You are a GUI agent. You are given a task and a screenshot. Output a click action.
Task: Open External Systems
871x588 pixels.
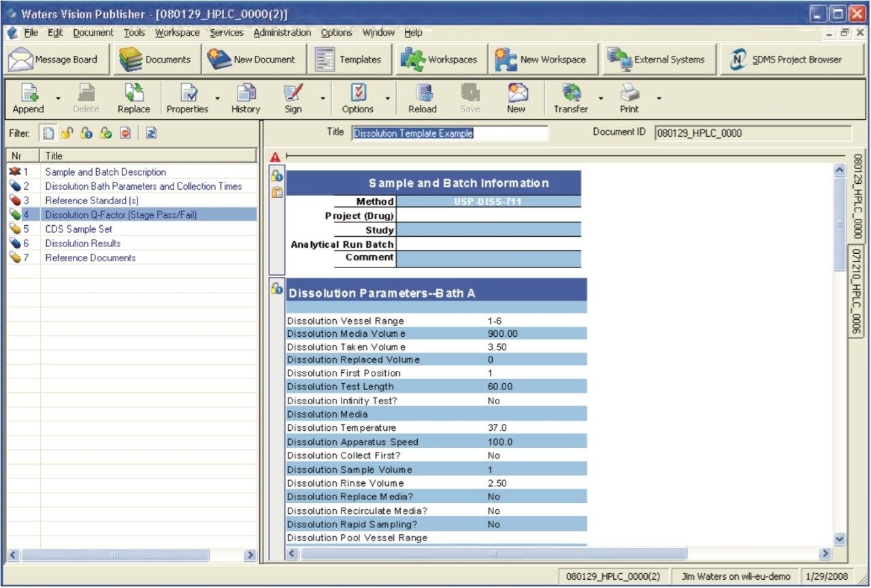click(x=657, y=60)
